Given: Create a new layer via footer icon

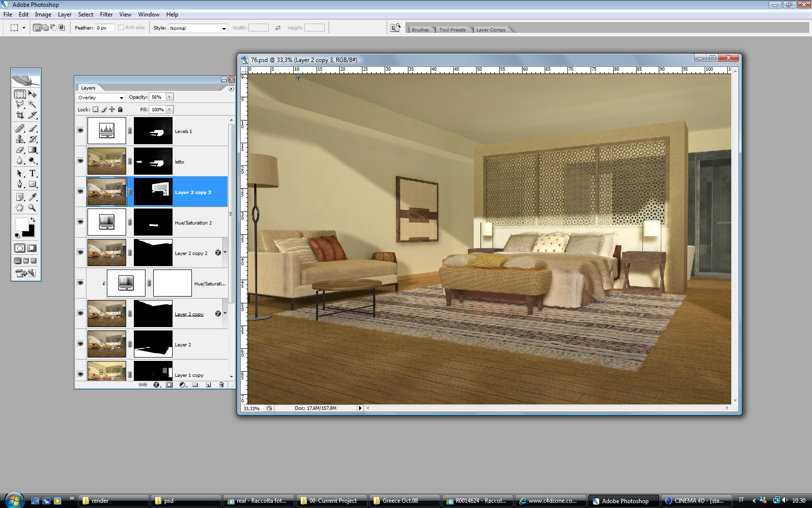Looking at the screenshot, I should 208,385.
